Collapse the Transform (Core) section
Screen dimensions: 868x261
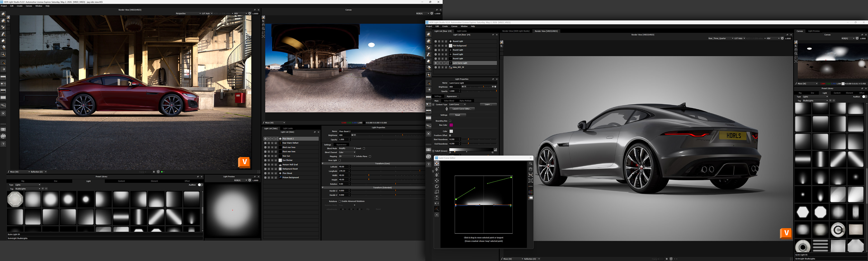pos(323,163)
